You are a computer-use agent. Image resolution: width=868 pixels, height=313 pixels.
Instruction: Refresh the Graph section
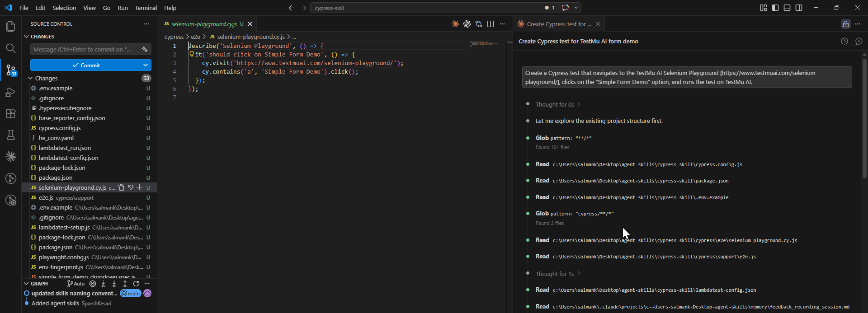(x=136, y=284)
